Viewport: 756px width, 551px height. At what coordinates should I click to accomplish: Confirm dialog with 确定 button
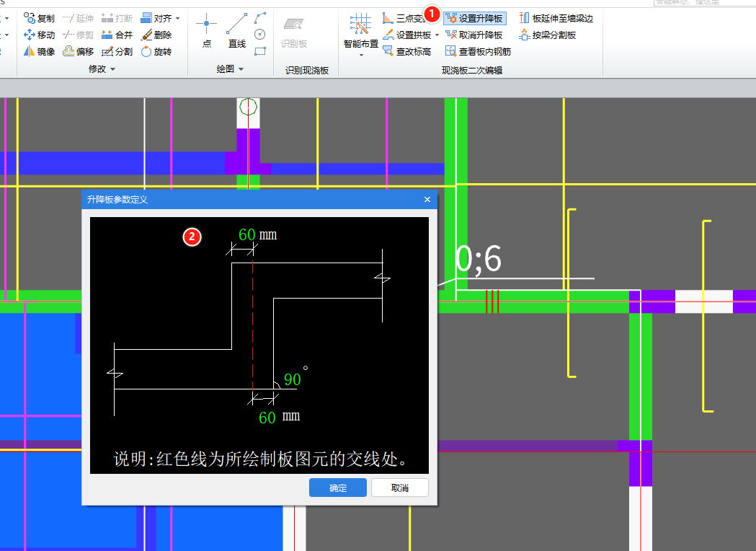point(337,488)
